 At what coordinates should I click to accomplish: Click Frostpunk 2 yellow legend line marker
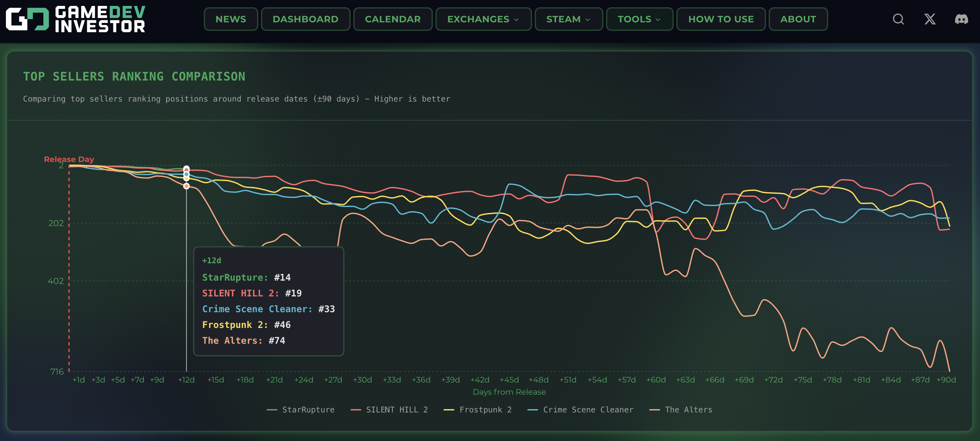[449, 410]
